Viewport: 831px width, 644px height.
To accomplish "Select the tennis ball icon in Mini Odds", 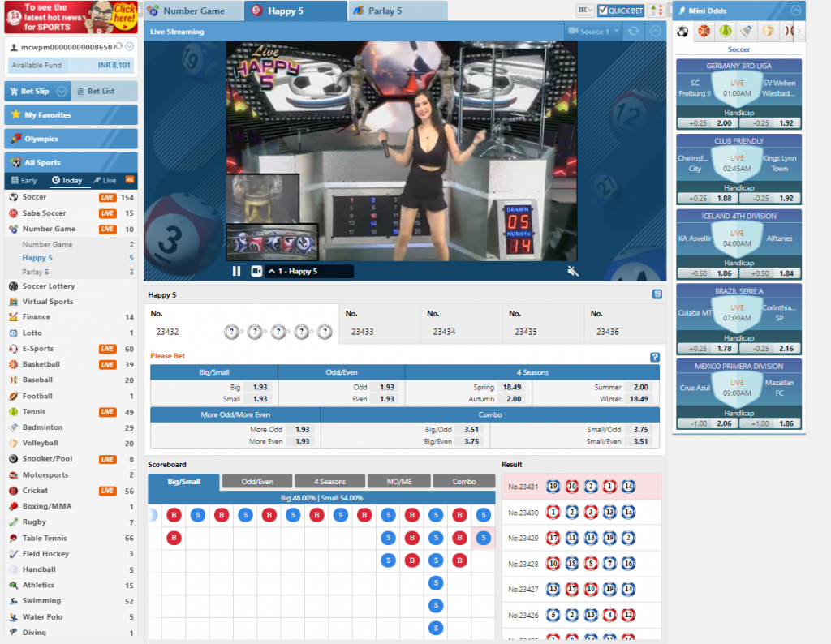I will point(725,32).
